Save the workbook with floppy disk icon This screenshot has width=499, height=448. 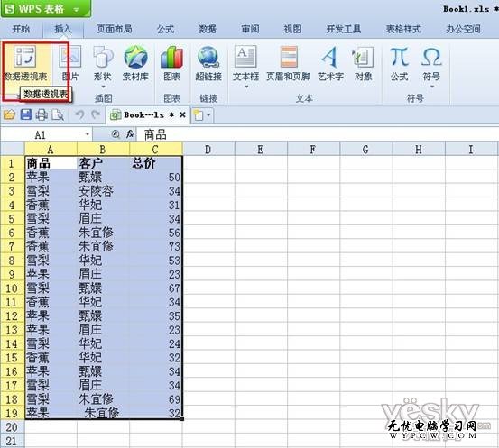click(x=26, y=114)
